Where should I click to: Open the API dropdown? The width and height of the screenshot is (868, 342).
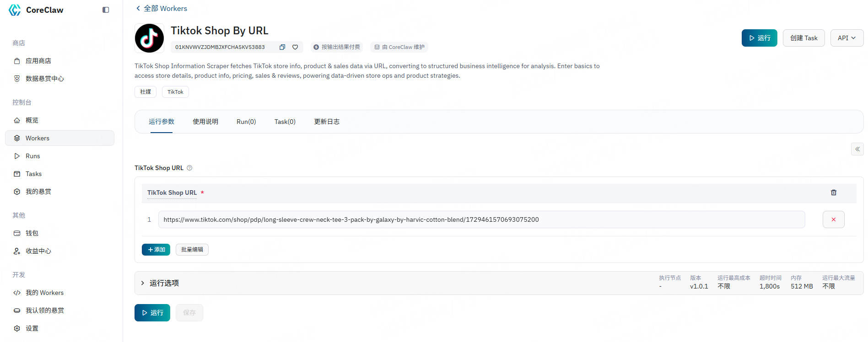846,38
